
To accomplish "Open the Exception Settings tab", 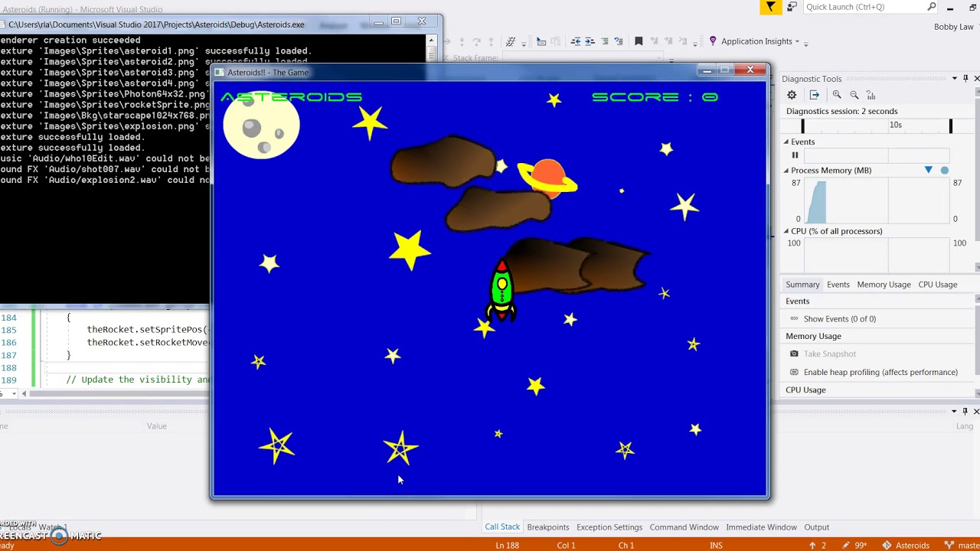I will coord(609,527).
